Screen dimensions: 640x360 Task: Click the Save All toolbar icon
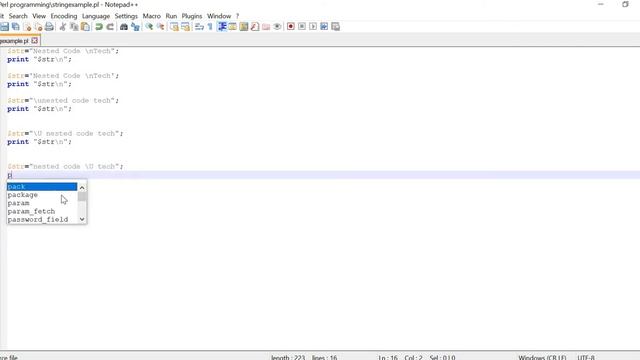[16, 27]
